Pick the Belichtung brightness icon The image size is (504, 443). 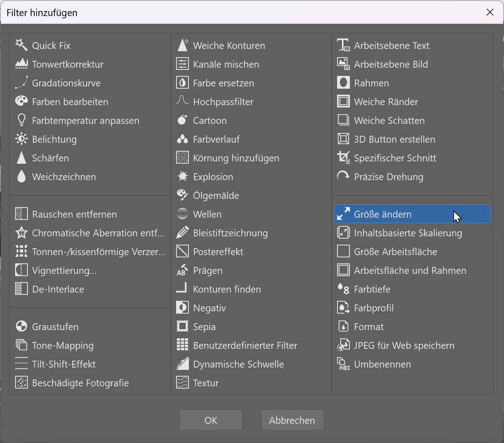coord(21,139)
